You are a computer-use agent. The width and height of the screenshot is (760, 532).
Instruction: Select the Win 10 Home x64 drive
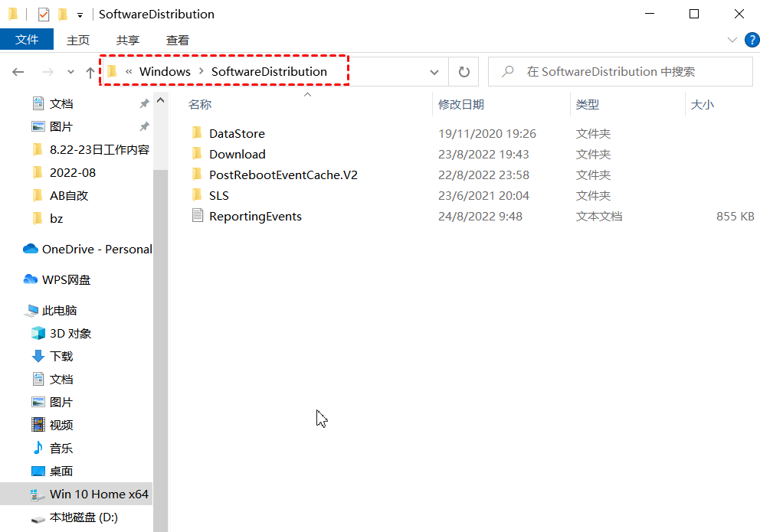tap(76, 494)
